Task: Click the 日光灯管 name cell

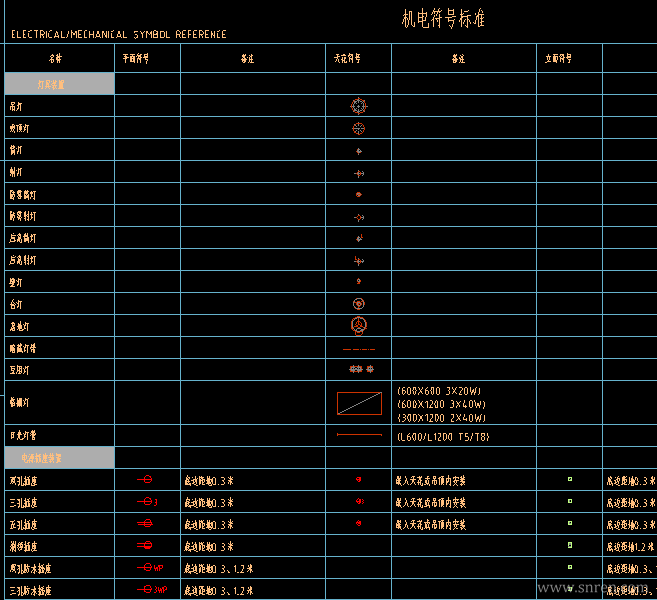Action: (x=59, y=436)
